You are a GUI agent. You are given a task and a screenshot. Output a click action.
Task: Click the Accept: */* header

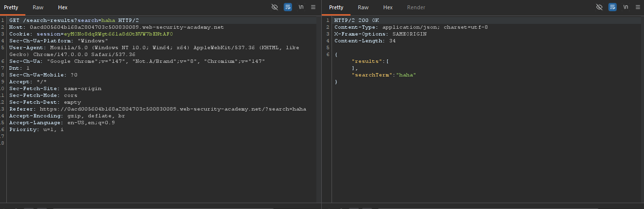[28, 82]
